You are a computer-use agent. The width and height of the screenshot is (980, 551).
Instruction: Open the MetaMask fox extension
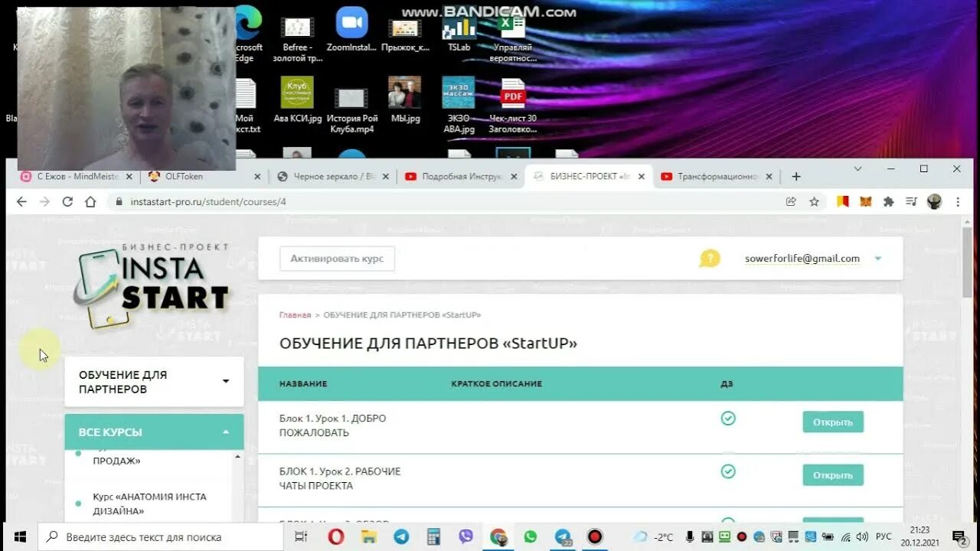coord(865,201)
